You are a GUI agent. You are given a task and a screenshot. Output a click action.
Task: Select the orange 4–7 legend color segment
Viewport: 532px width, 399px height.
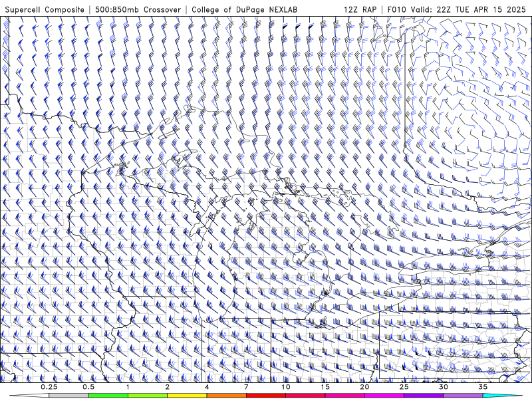click(x=226, y=396)
